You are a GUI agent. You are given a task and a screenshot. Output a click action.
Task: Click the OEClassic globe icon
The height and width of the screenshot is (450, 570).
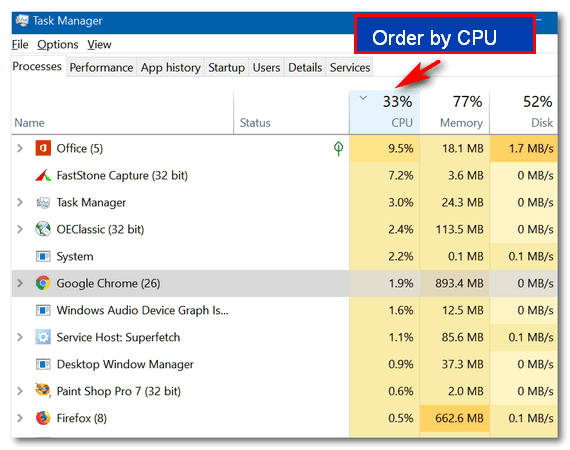point(43,229)
